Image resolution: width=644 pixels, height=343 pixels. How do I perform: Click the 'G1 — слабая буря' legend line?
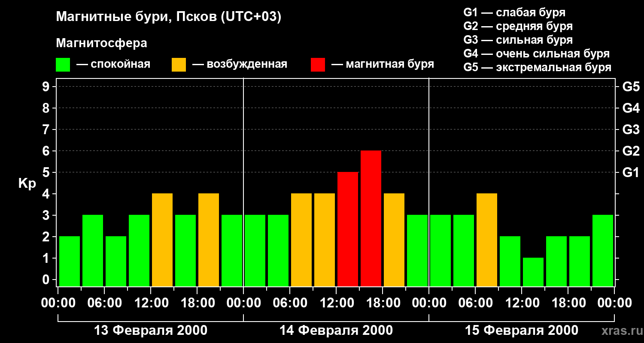(514, 12)
